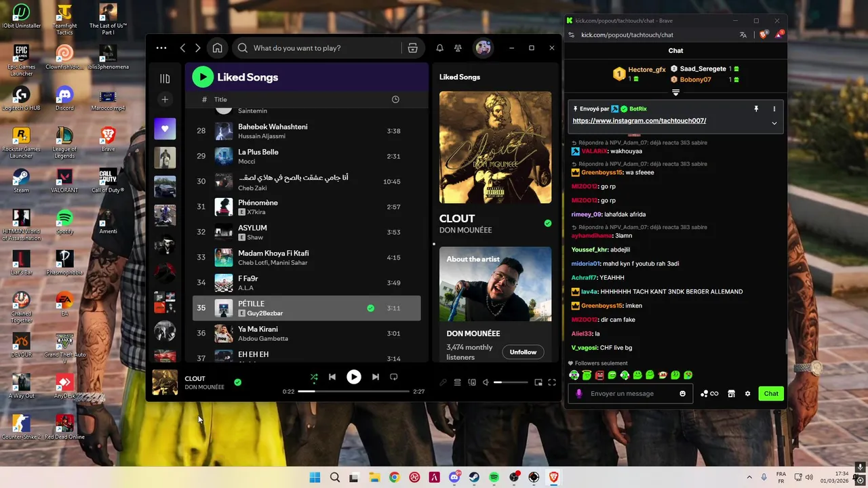868x488 pixels.
Task: Open Liked Songs heart tile in sidebar
Action: pyautogui.click(x=165, y=129)
